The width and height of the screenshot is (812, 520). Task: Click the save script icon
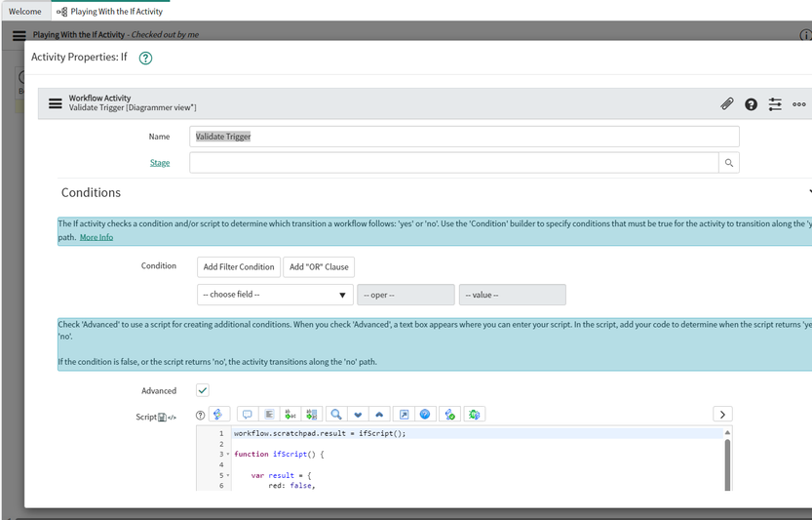(x=449, y=415)
